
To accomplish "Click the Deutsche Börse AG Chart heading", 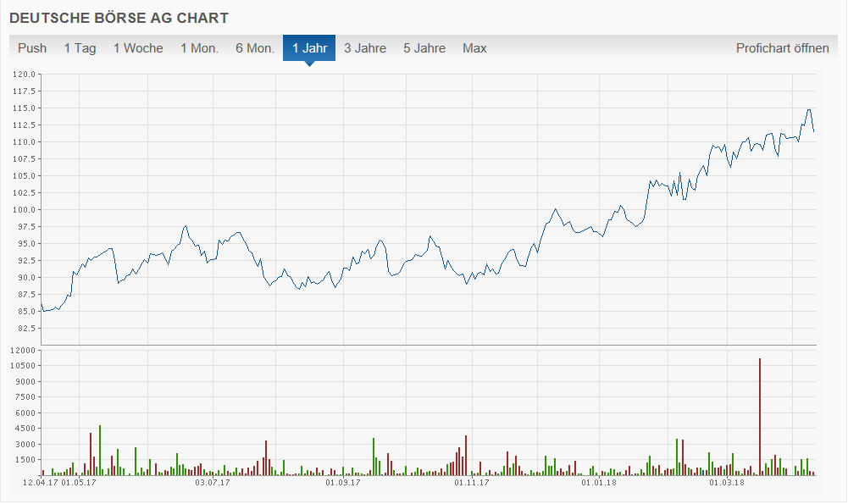I will pyautogui.click(x=119, y=18).
